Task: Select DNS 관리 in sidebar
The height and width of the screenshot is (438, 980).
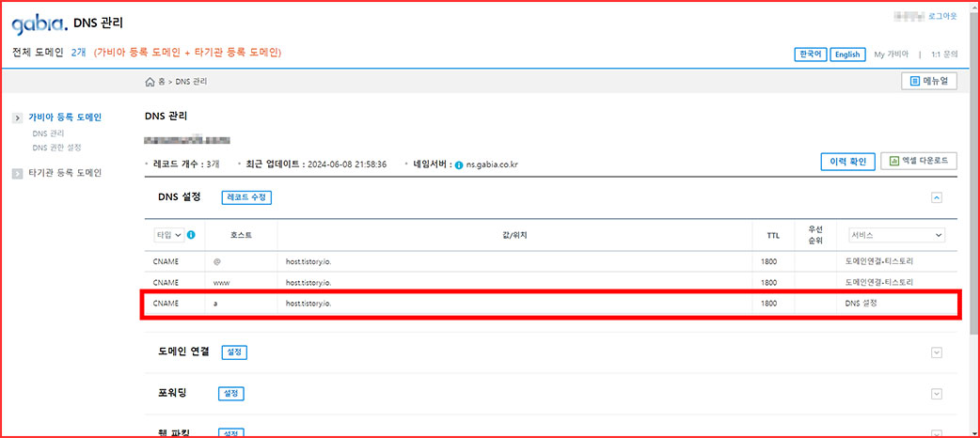Action: tap(48, 133)
